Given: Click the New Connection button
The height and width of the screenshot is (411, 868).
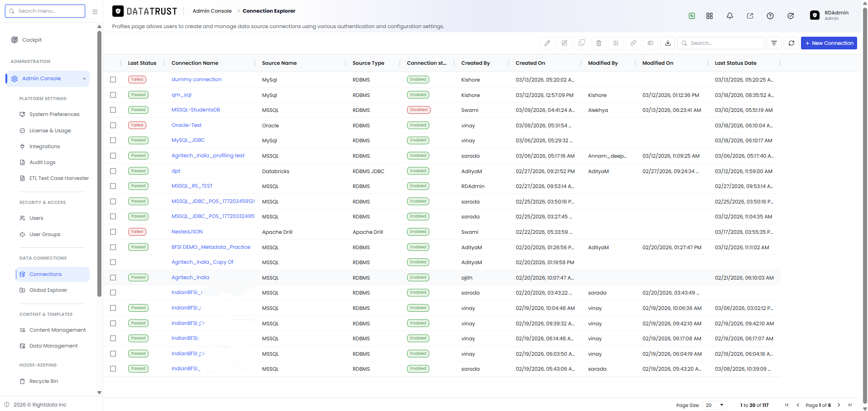Looking at the screenshot, I should pyautogui.click(x=829, y=43).
